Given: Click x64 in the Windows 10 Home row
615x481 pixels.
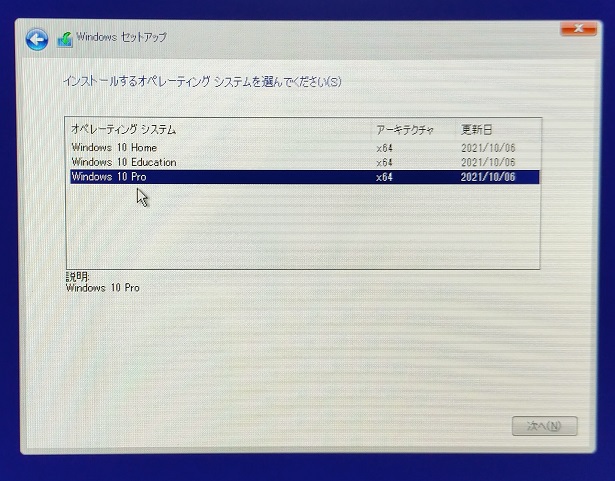Looking at the screenshot, I should [x=384, y=148].
